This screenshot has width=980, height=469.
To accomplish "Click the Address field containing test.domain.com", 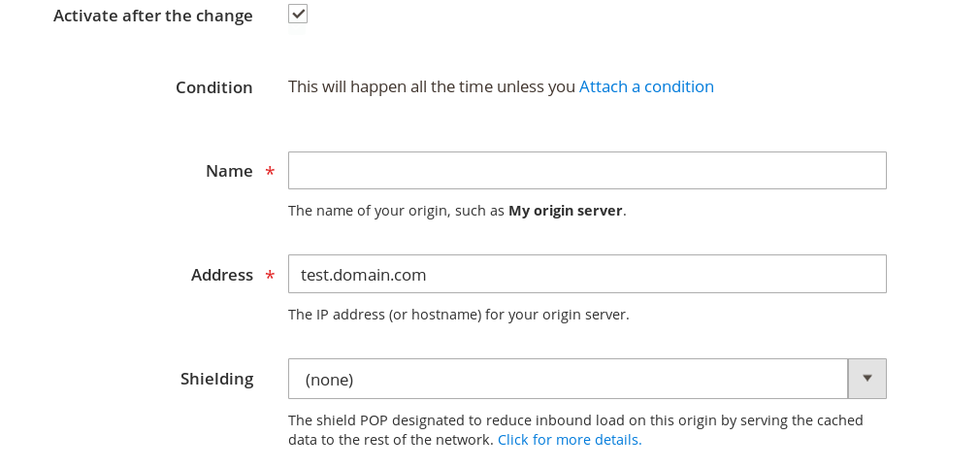I will [587, 274].
